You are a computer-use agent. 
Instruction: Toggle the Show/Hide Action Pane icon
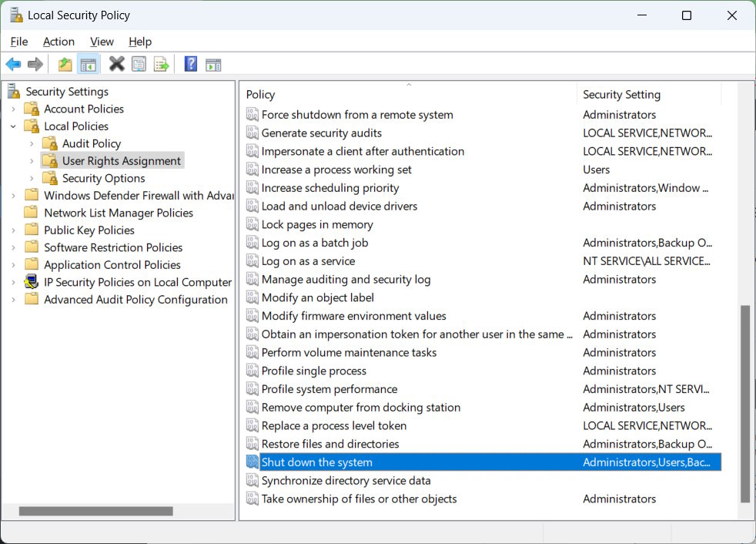(x=212, y=64)
